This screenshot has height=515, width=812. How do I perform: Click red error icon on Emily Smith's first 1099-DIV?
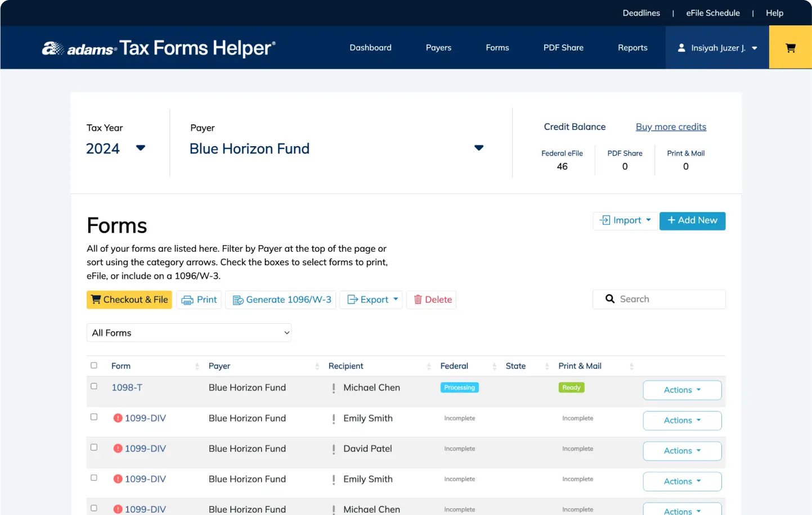point(118,418)
